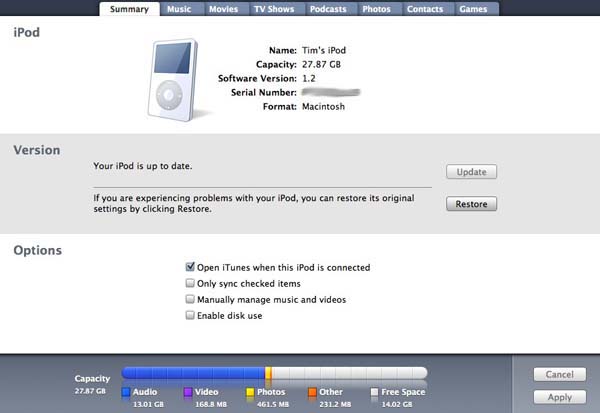Viewport: 600px width, 413px height.
Task: Check Manually manage music and videos
Action: (190, 299)
